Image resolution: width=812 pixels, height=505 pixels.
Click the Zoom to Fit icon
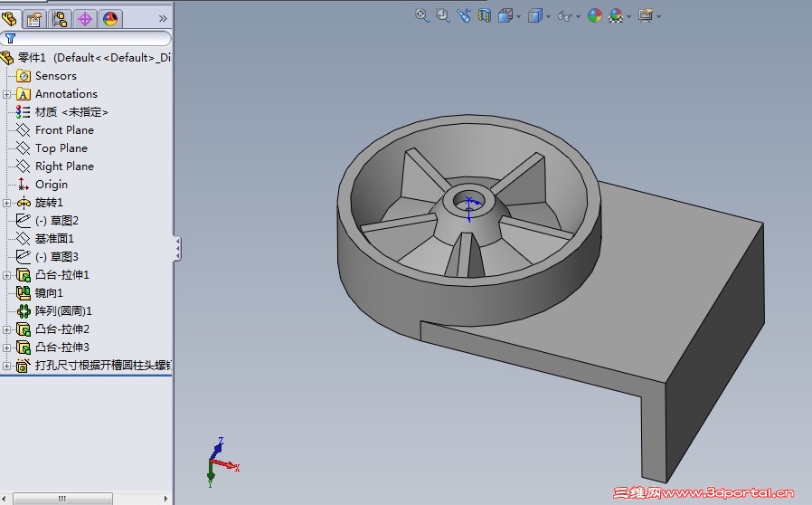(x=422, y=15)
